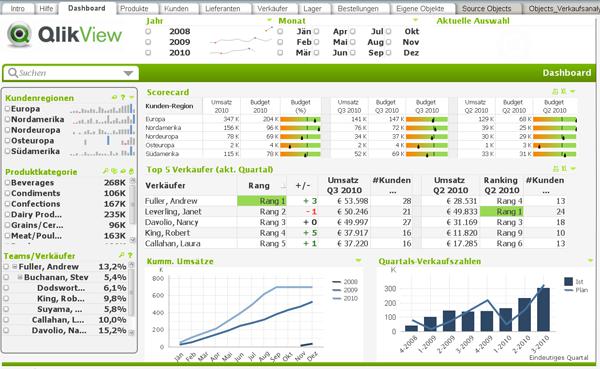
Task: Open the Bestellungen tab
Action: pyautogui.click(x=358, y=8)
